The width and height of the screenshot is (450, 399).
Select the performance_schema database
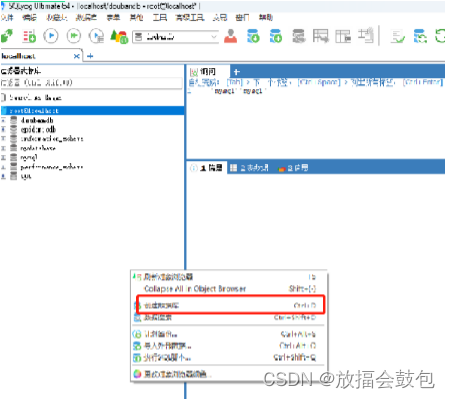[52, 167]
